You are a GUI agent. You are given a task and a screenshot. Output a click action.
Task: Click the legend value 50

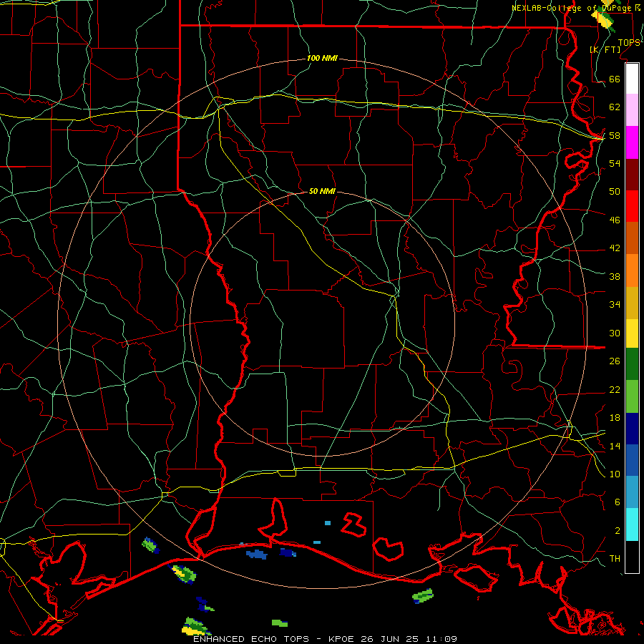(615, 191)
